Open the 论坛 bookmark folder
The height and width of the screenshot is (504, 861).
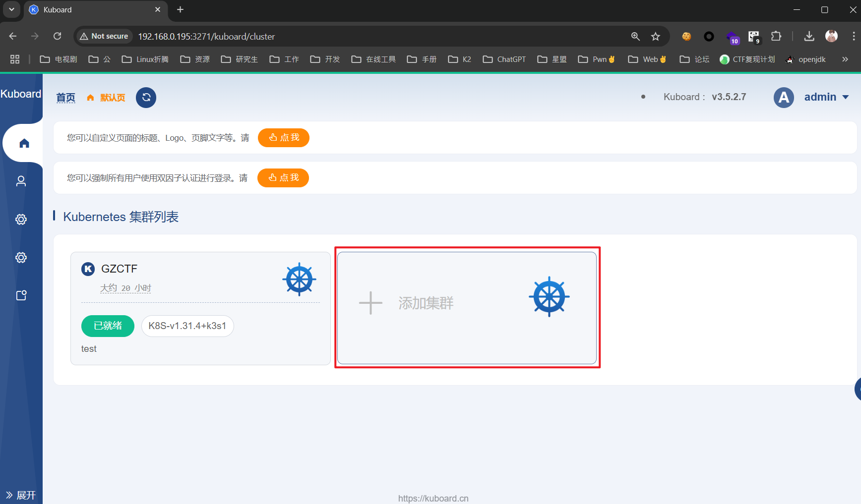click(694, 59)
